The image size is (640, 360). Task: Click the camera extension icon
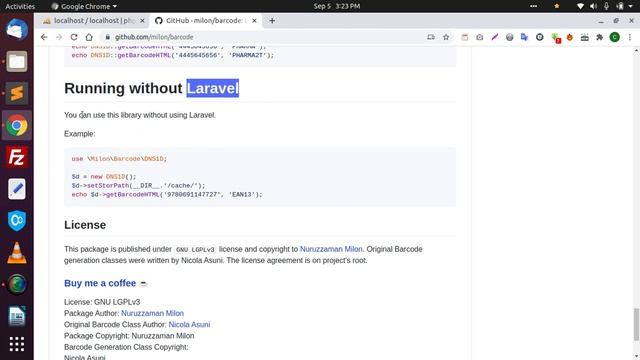pyautogui.click(x=480, y=37)
